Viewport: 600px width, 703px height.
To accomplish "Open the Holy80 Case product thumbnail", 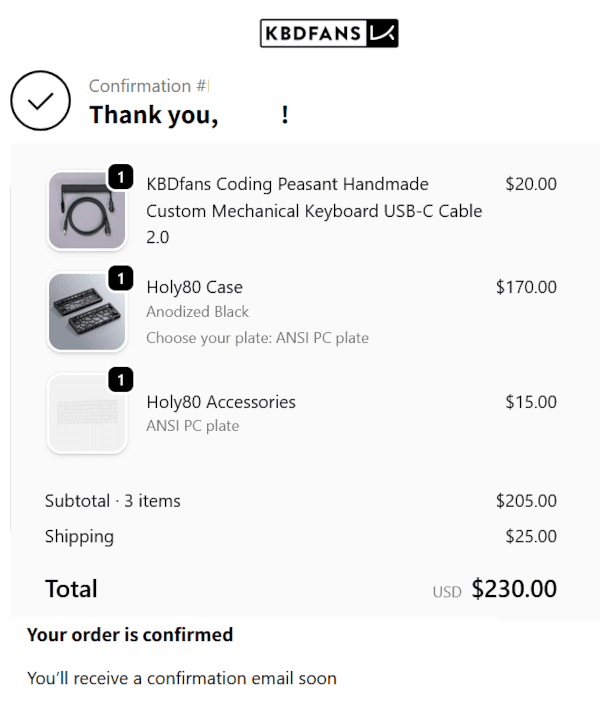I will pyautogui.click(x=87, y=312).
